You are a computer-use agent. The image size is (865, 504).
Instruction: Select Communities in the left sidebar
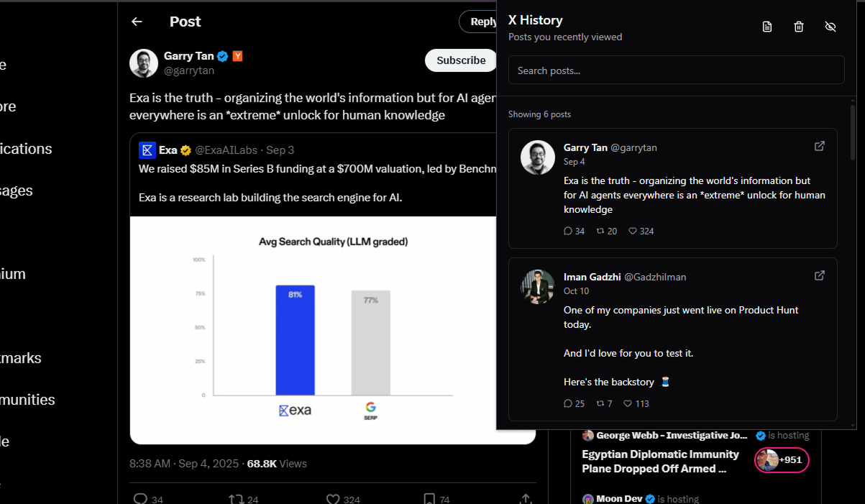(27, 399)
